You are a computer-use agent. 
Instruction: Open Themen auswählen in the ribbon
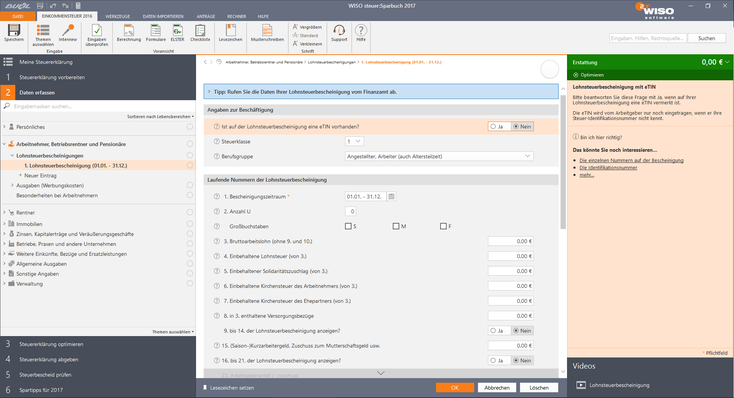43,35
